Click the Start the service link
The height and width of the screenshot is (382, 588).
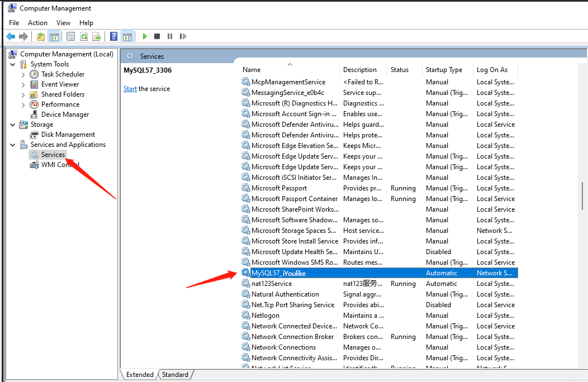(130, 89)
